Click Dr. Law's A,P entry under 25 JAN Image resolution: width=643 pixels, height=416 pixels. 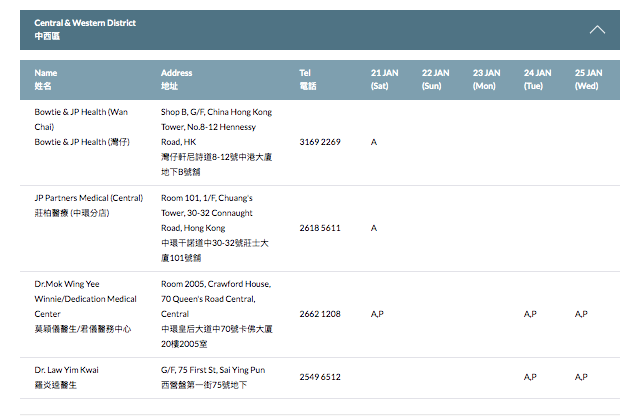point(582,377)
